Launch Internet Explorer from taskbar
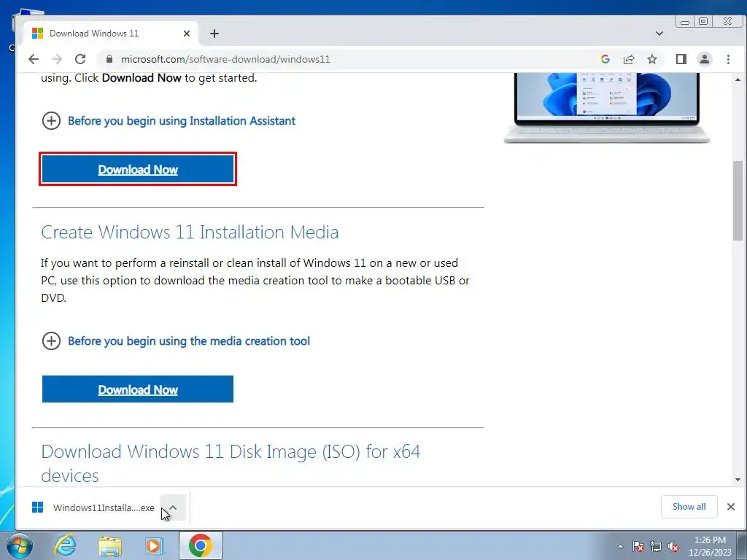Screen dimensions: 747x560 [65, 545]
